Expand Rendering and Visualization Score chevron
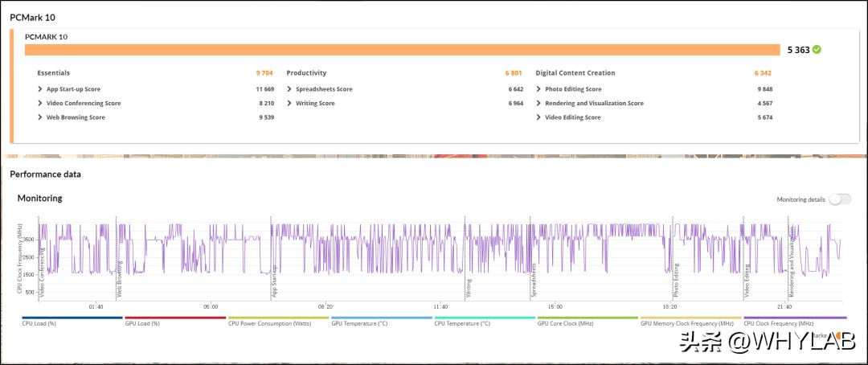Screen dimensions: 868x365 pos(538,104)
